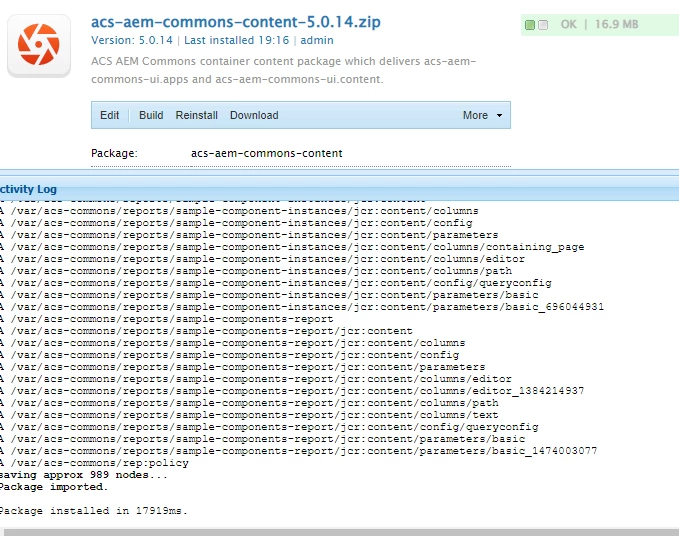Click log line sample-components-report/jcr:content/columns/text
Viewport: 679px width, 536px height.
pos(249,415)
